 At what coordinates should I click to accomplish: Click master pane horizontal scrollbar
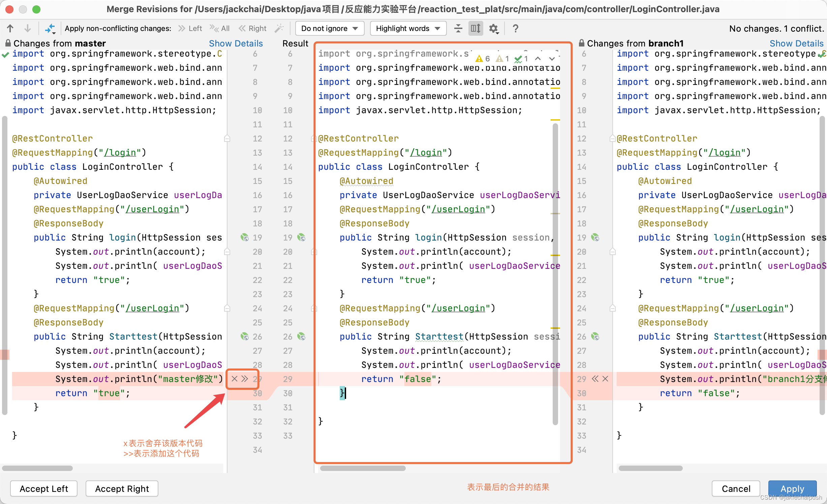coord(37,468)
